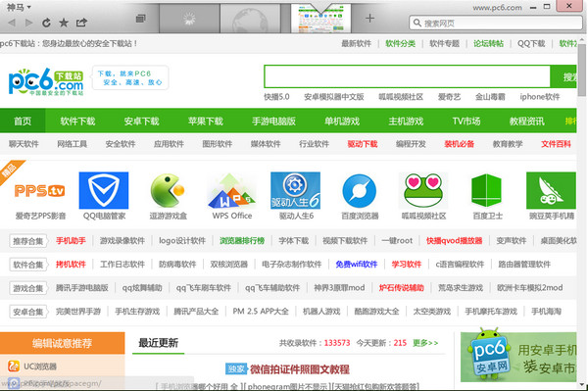This screenshot has width=588, height=391.
Task: Switch to the globe icon tab
Action: pos(250,19)
